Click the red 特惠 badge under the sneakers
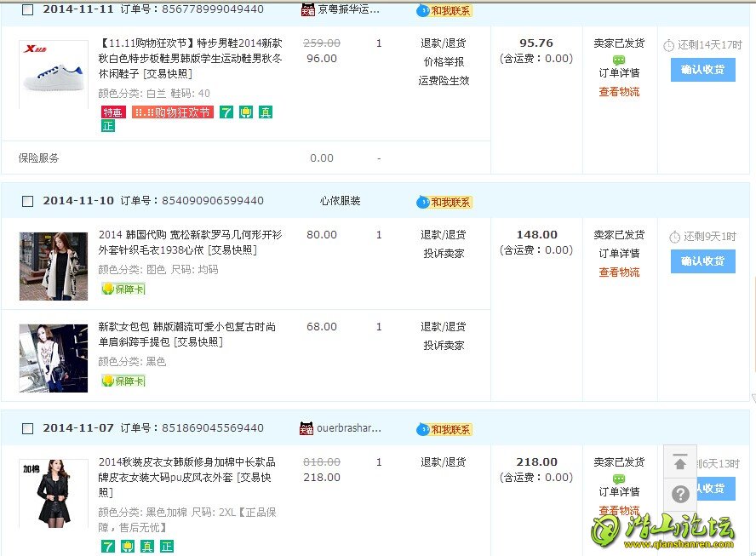This screenshot has width=756, height=556. (x=112, y=112)
